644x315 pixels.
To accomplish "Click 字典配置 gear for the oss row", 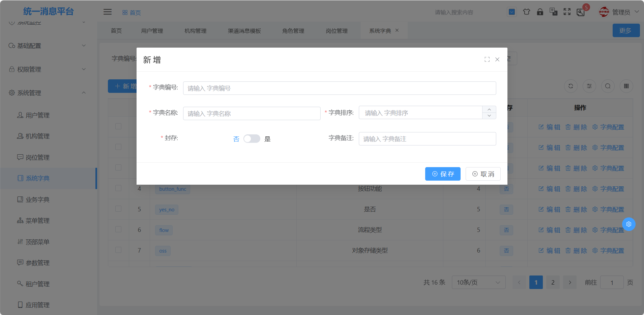I will (595, 251).
